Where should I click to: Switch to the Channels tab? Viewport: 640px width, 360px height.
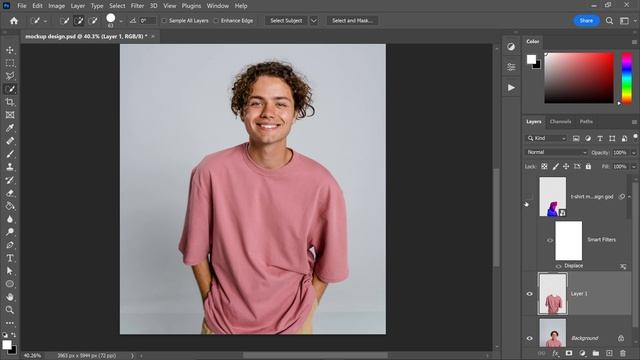point(560,122)
